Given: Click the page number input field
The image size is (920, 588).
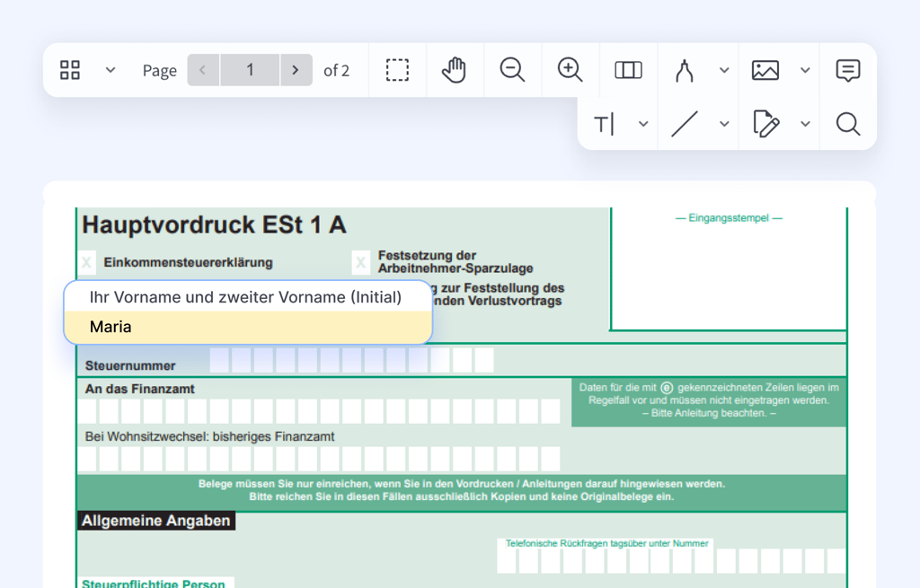Looking at the screenshot, I should (x=250, y=70).
